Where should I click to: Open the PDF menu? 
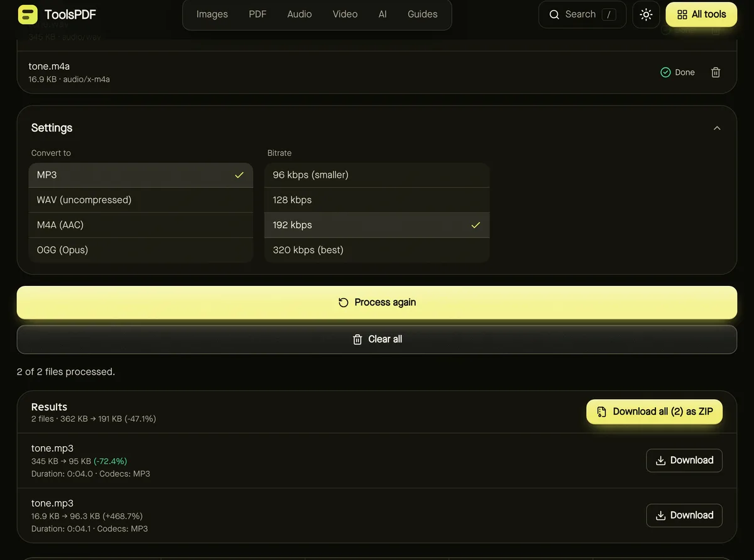pyautogui.click(x=258, y=14)
